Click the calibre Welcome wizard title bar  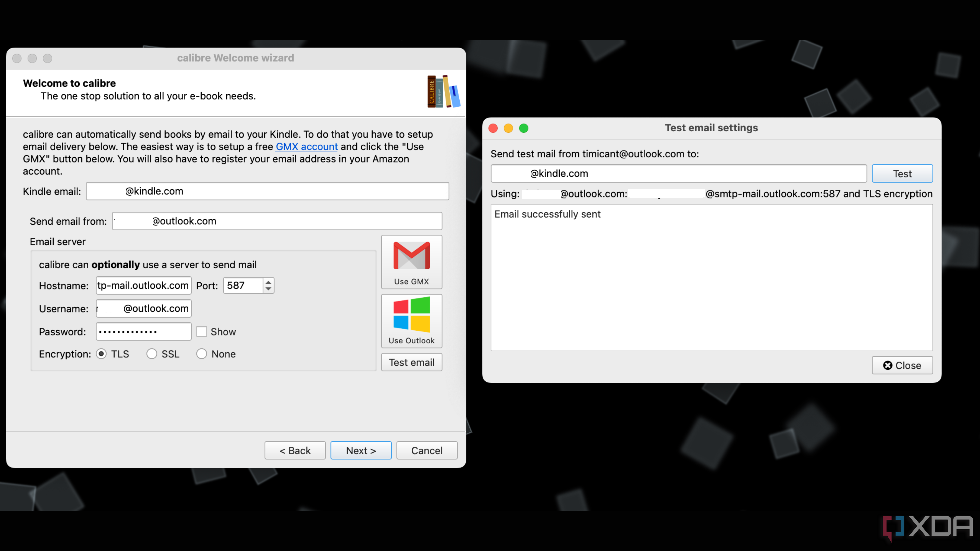click(236, 58)
